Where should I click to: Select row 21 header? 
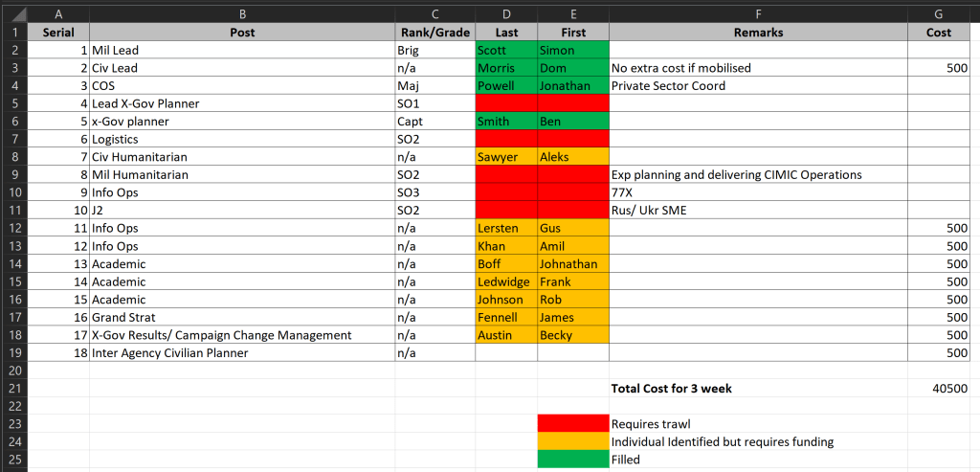click(13, 389)
